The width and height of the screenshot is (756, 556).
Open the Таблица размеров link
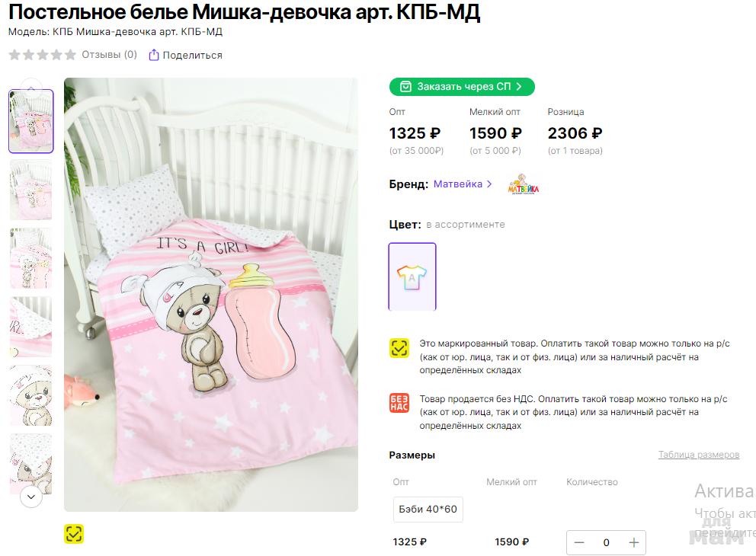(698, 455)
